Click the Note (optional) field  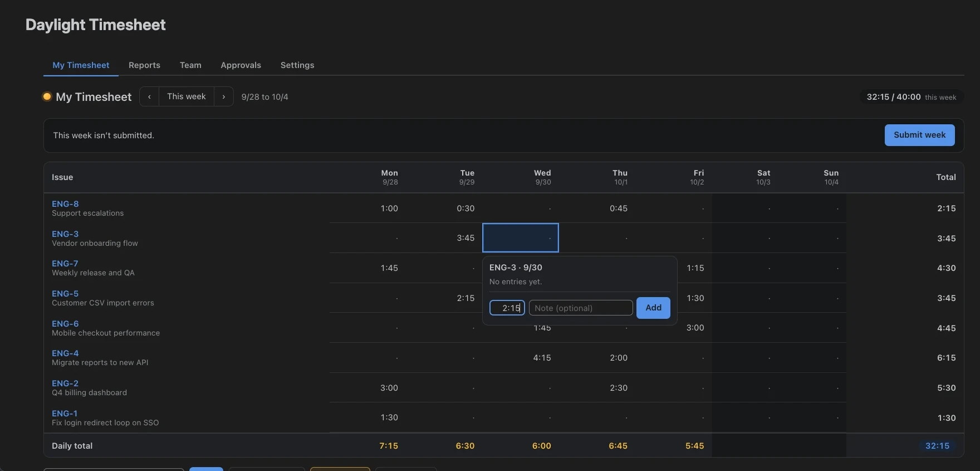(581, 308)
